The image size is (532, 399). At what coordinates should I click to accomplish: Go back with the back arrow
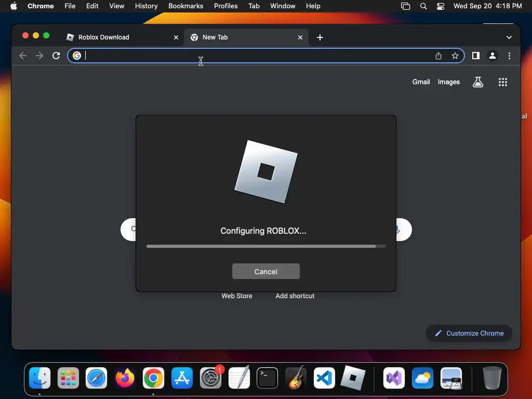click(23, 56)
